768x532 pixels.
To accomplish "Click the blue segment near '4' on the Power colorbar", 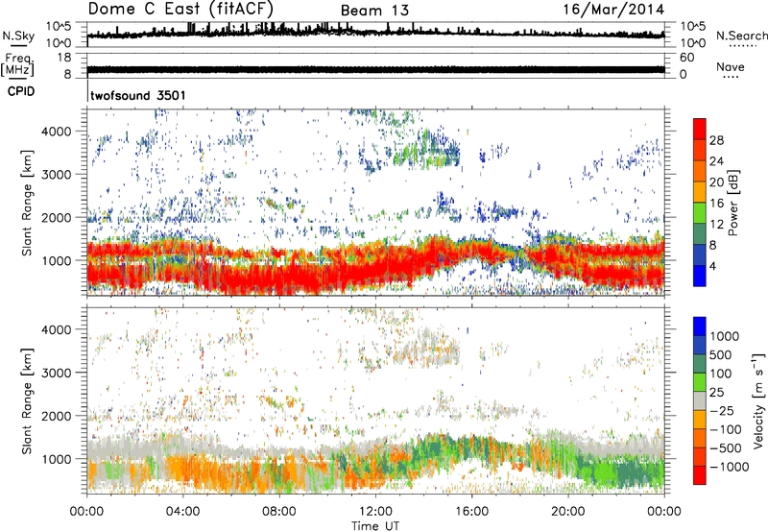I will [x=700, y=276].
